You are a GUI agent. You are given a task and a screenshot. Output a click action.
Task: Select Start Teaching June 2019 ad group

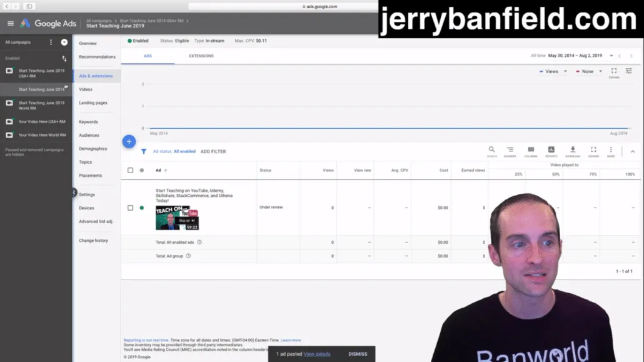41,89
